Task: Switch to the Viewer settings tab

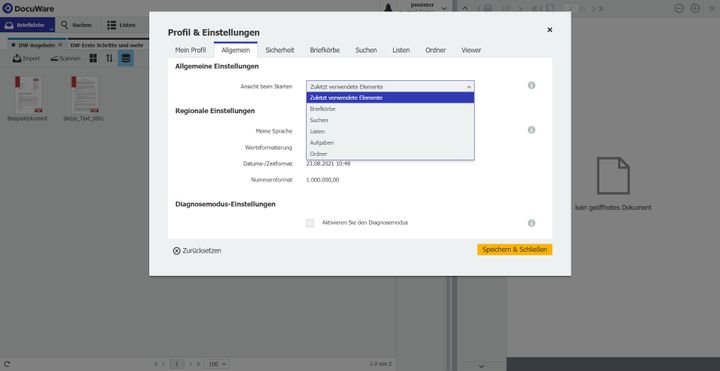Action: pyautogui.click(x=471, y=50)
